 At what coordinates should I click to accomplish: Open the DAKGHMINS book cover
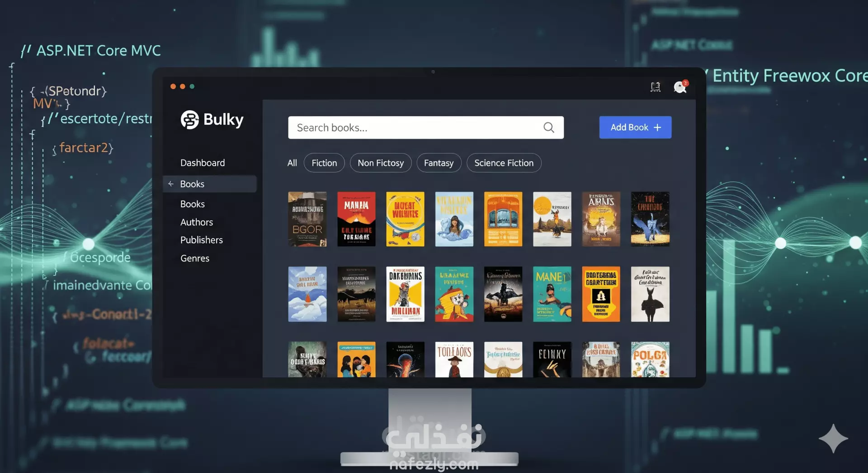tap(405, 294)
